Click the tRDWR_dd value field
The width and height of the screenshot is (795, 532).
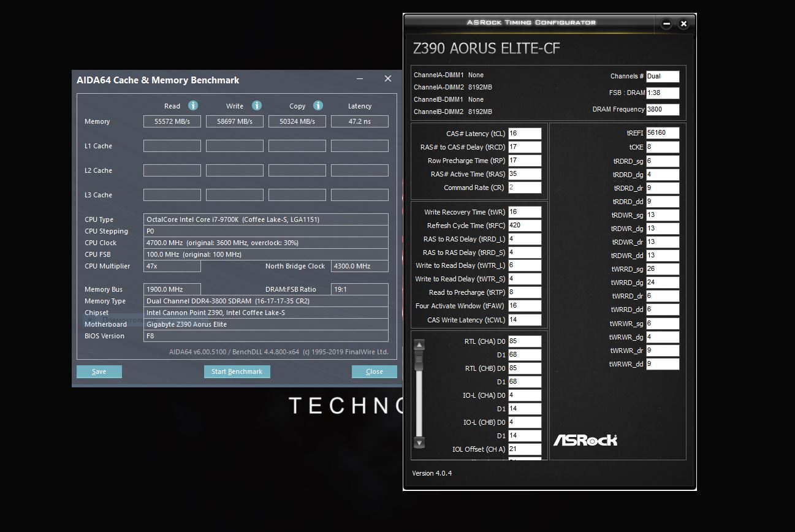[x=663, y=256]
